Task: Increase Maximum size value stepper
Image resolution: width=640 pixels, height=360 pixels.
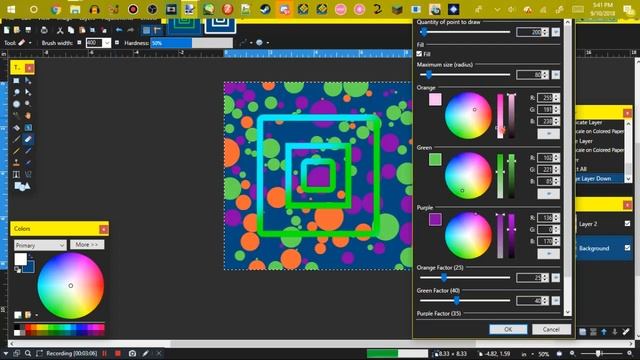Action: [545, 73]
